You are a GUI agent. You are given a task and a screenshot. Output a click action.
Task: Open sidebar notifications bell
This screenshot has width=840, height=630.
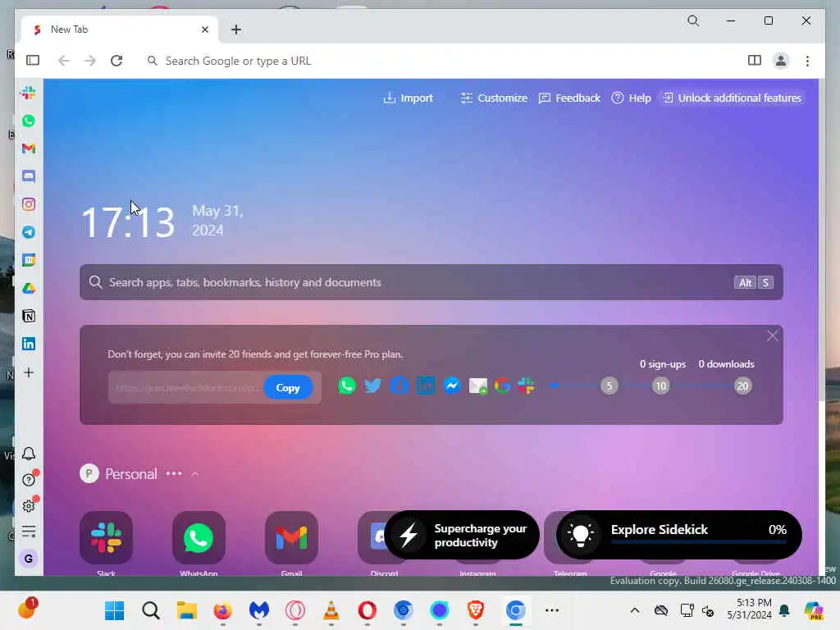tap(29, 454)
